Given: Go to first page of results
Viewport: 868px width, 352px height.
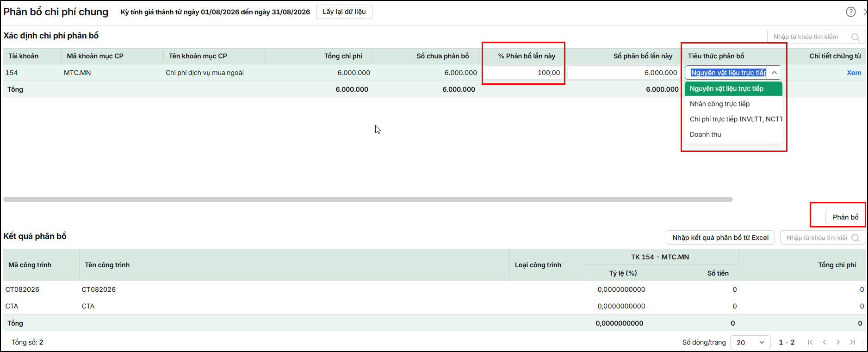Looking at the screenshot, I should [810, 342].
